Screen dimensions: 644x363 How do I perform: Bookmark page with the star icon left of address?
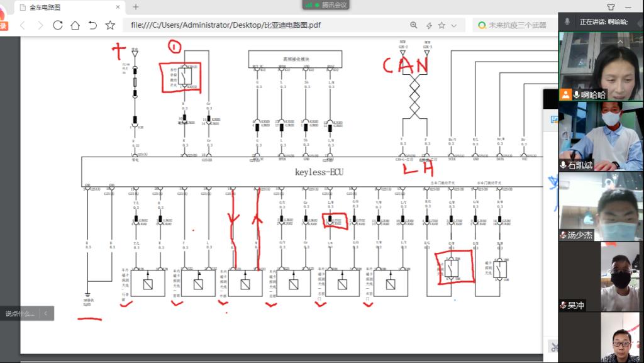pos(110,25)
